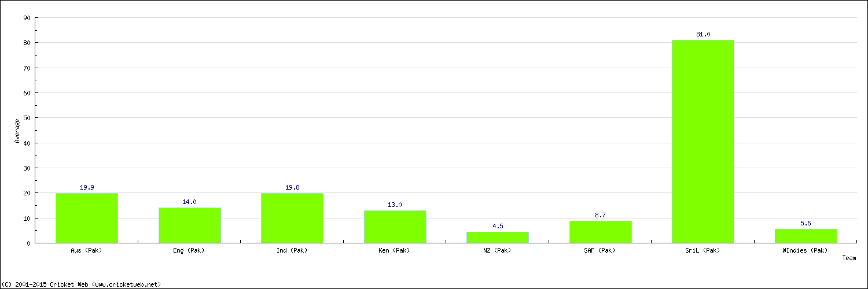Select the 14.0 value label
Screen dimensions: 868x289
(190, 202)
